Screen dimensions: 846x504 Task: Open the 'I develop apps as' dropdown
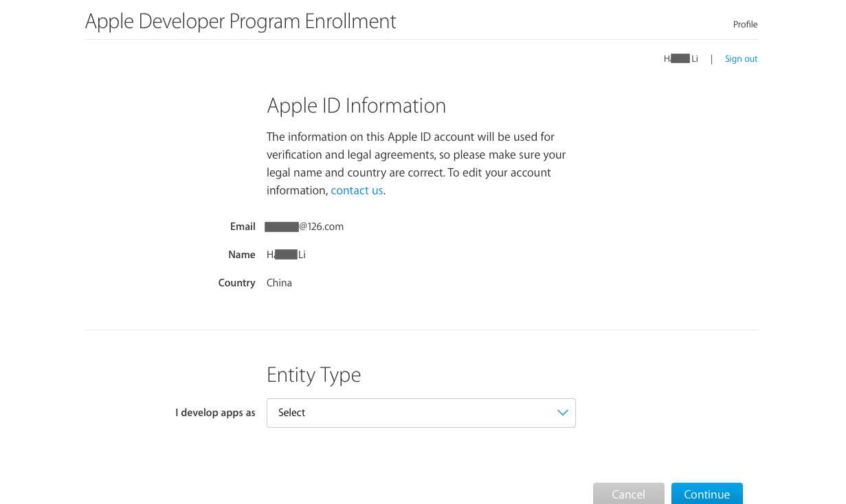click(x=421, y=413)
